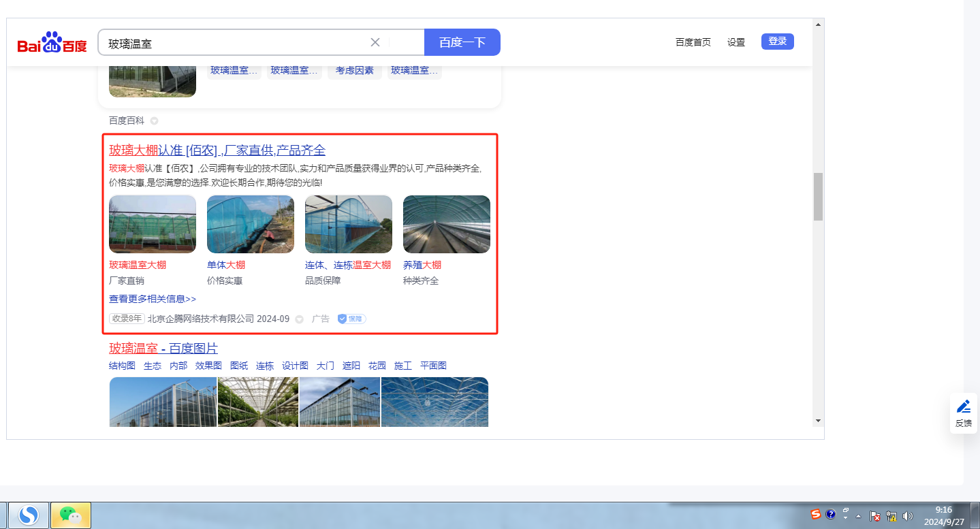Select the 花园 image category
Viewport: 980px width, 529px height.
(377, 366)
